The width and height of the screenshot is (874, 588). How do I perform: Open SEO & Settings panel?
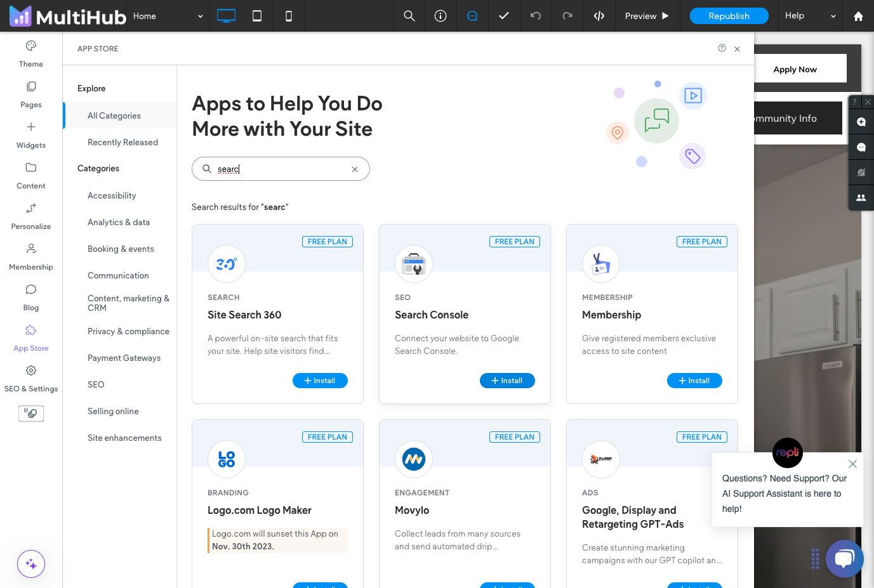(x=31, y=379)
